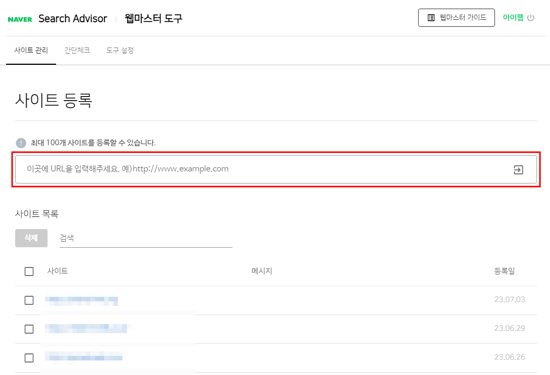Focus the URL input field for site registration
The width and height of the screenshot is (550, 375).
point(276,169)
